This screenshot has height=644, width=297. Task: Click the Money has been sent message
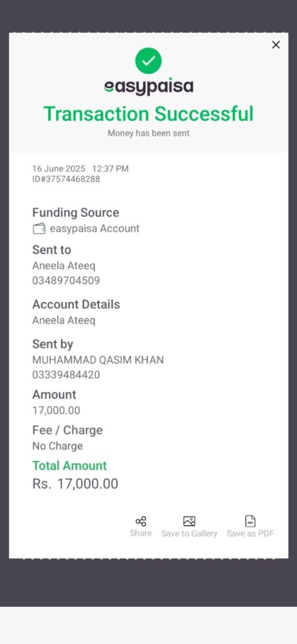(148, 133)
